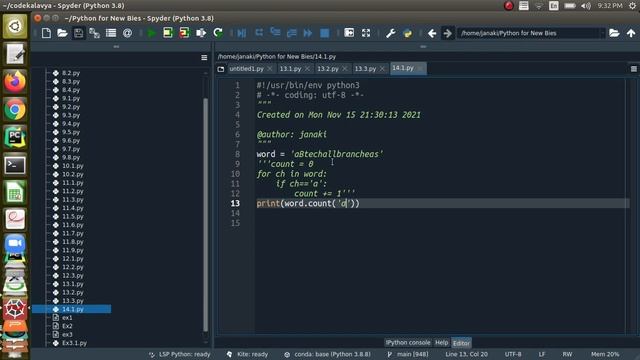Click git branch main status
The height and width of the screenshot is (360, 640).
point(408,354)
